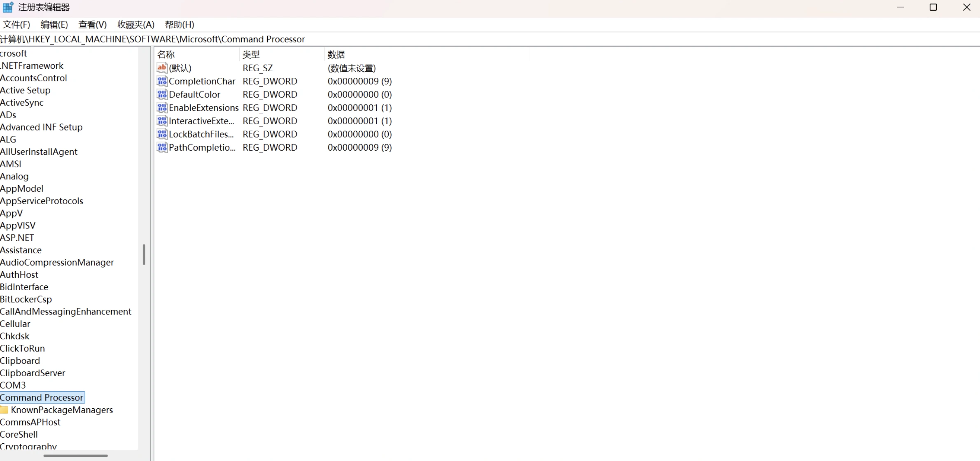
Task: Select the KnownPackageManagers subkey label
Action: click(x=62, y=410)
